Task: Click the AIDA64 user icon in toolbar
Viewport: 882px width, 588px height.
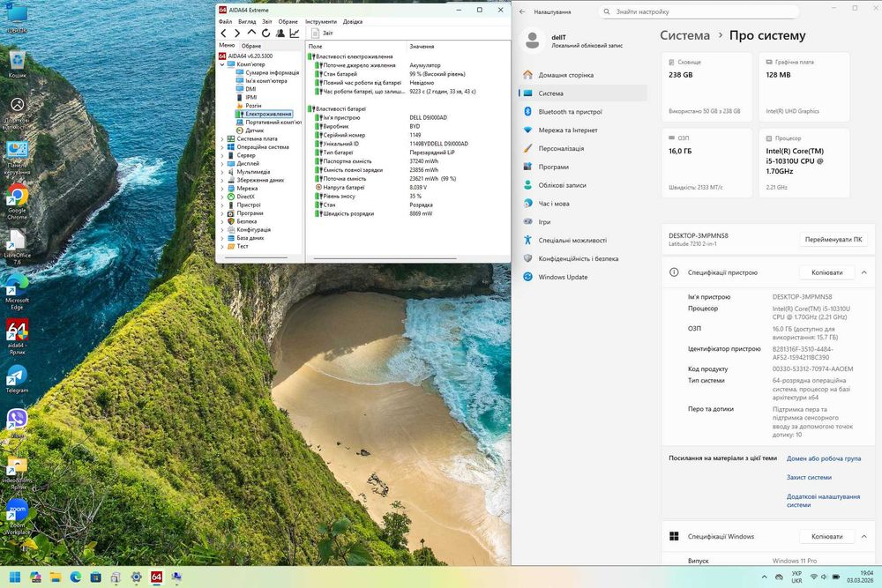Action: (x=280, y=33)
